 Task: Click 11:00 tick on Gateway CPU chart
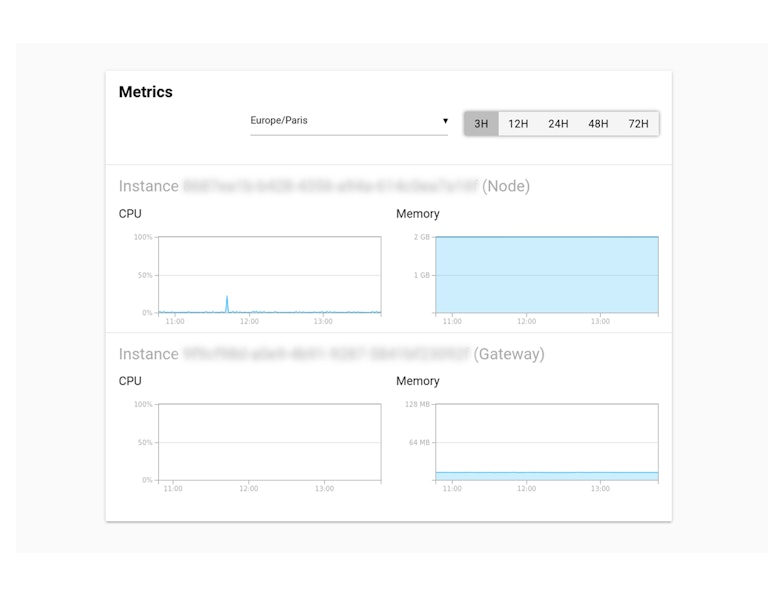coord(173,488)
